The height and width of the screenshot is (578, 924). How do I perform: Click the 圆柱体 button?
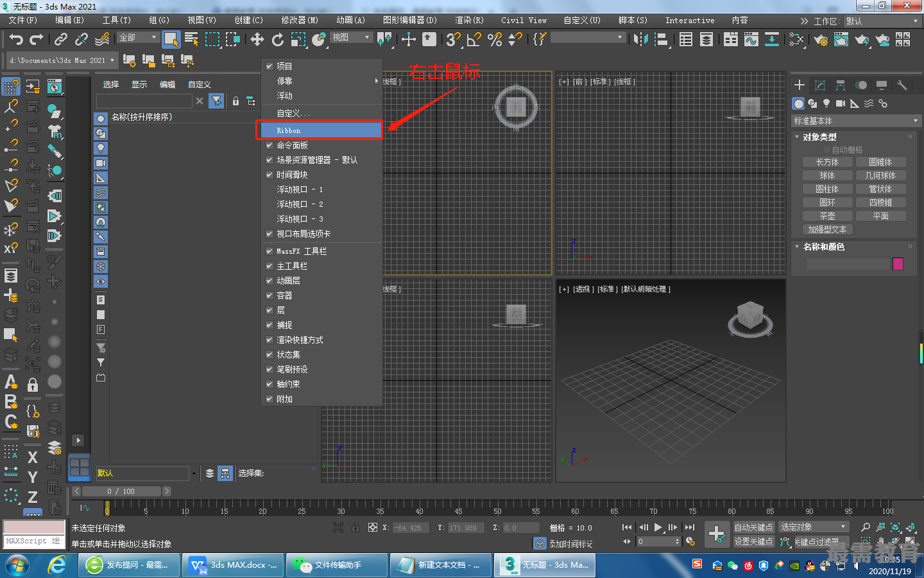[x=827, y=189]
